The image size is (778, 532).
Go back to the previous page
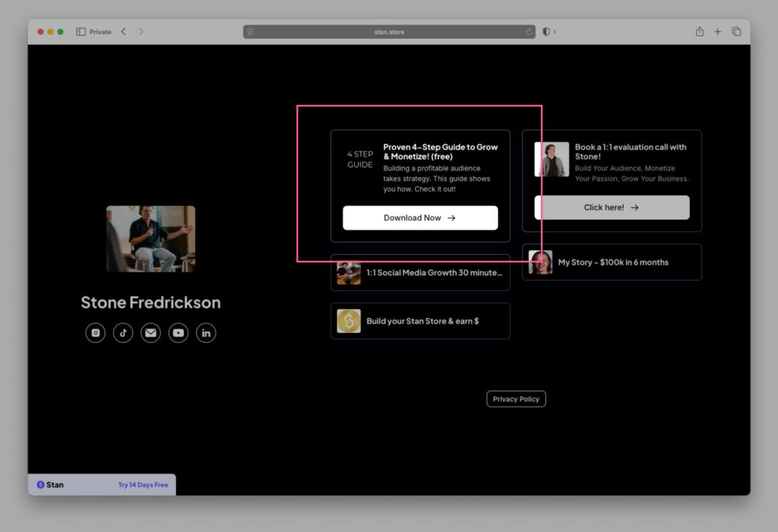tap(124, 32)
